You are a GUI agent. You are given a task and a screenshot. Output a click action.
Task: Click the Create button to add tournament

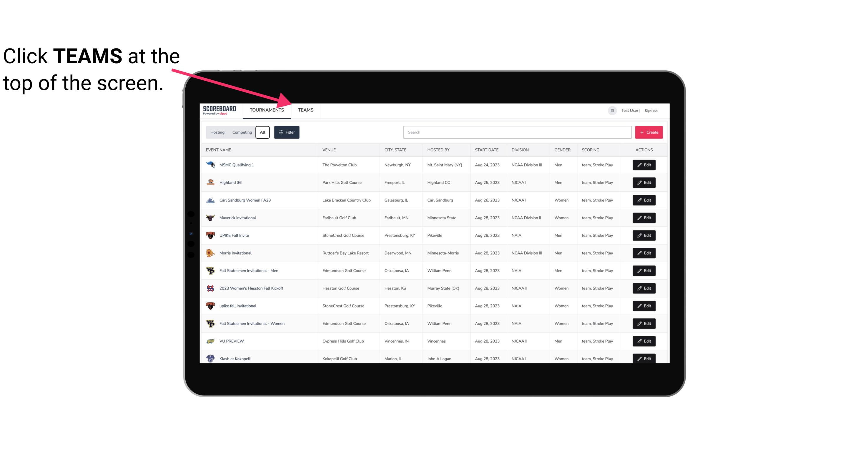(648, 132)
